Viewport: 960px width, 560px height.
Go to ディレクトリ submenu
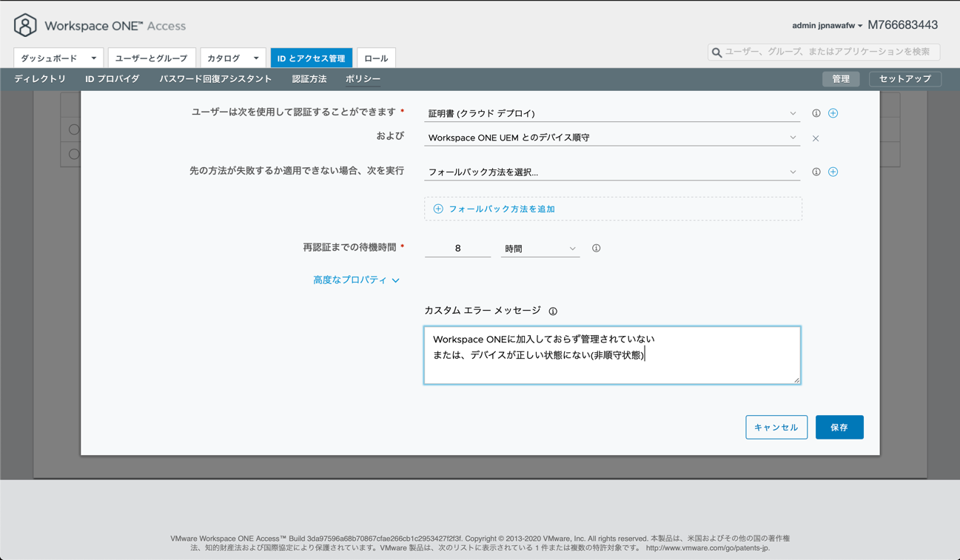click(x=40, y=79)
